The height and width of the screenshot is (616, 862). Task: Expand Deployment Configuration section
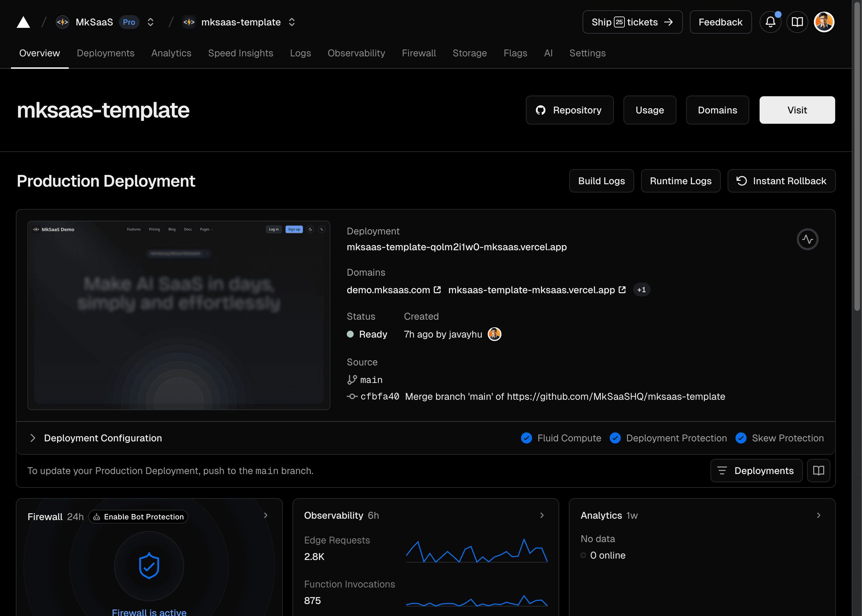click(33, 438)
